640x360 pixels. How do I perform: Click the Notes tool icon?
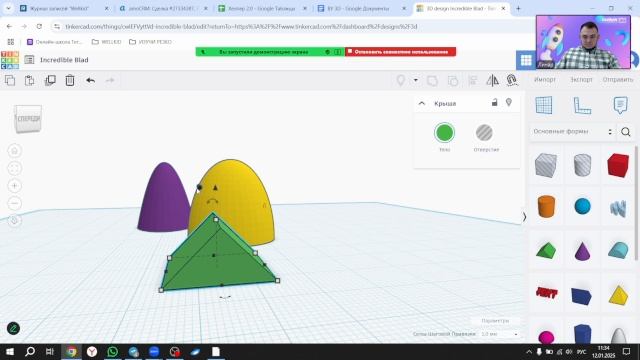pyautogui.click(x=620, y=105)
